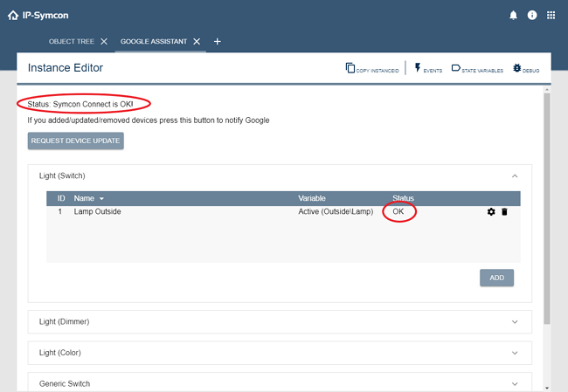Image resolution: width=568 pixels, height=392 pixels.
Task: Click the IP-Symcon home icon
Action: tap(12, 15)
